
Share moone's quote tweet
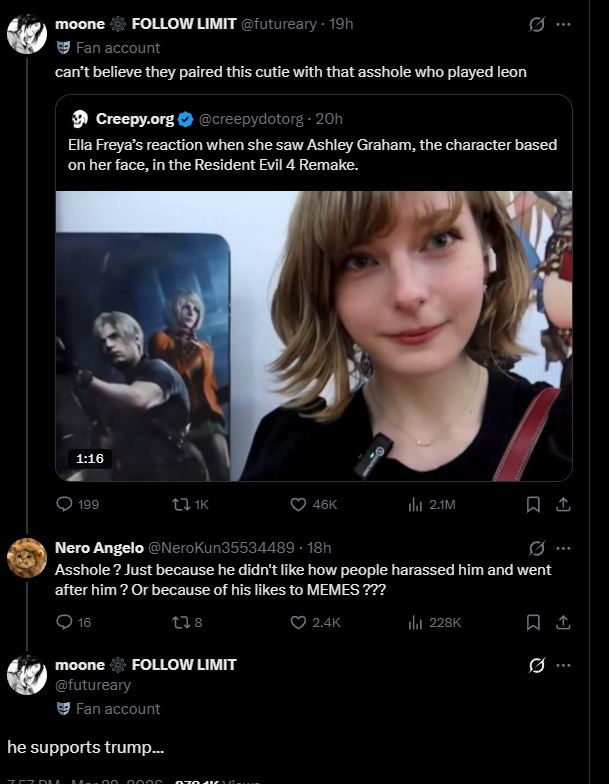point(562,504)
